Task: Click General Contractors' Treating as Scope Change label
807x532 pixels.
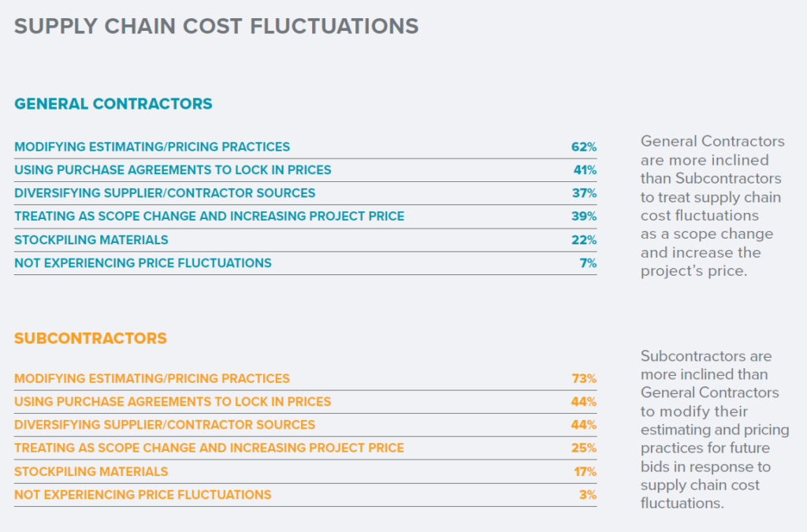Action: [209, 217]
